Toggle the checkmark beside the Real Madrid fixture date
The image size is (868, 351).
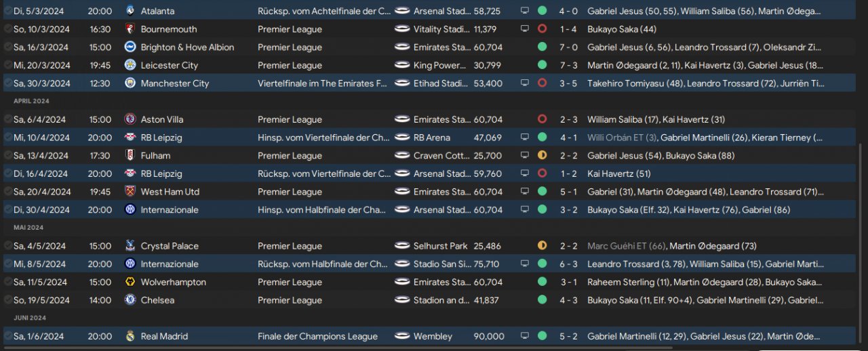tap(7, 336)
